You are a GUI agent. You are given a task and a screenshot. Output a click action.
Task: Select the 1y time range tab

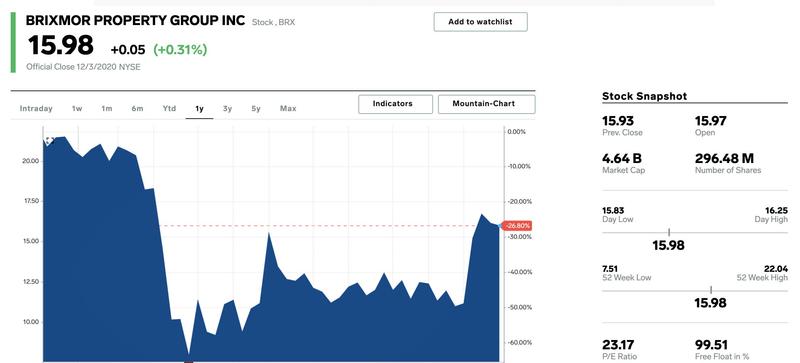click(199, 108)
